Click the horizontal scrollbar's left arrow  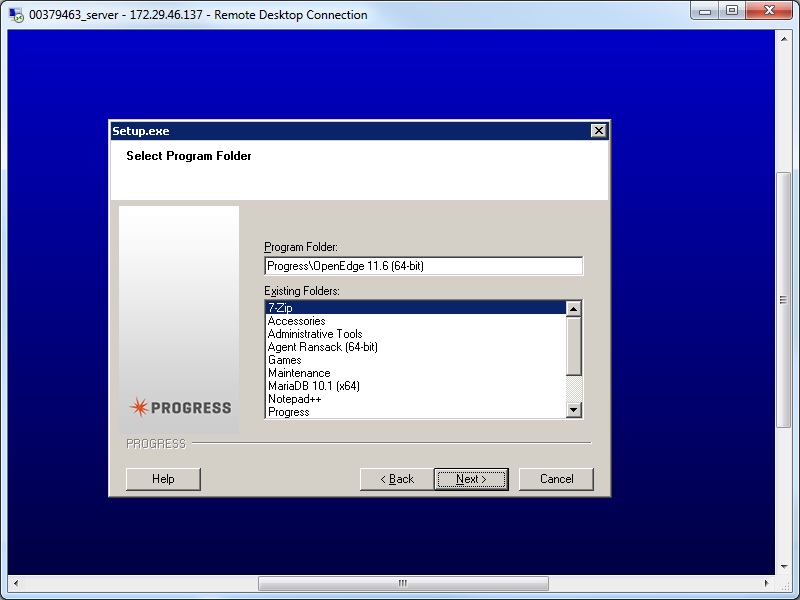[x=14, y=582]
